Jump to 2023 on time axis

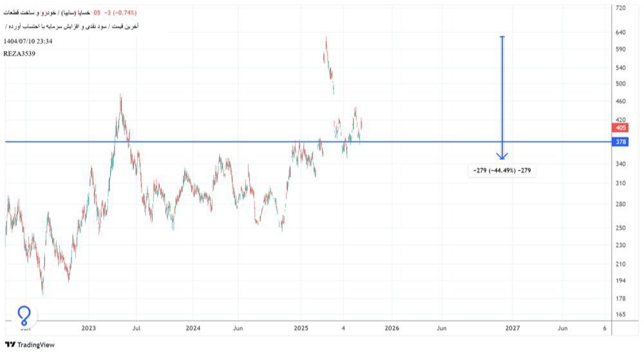88,328
